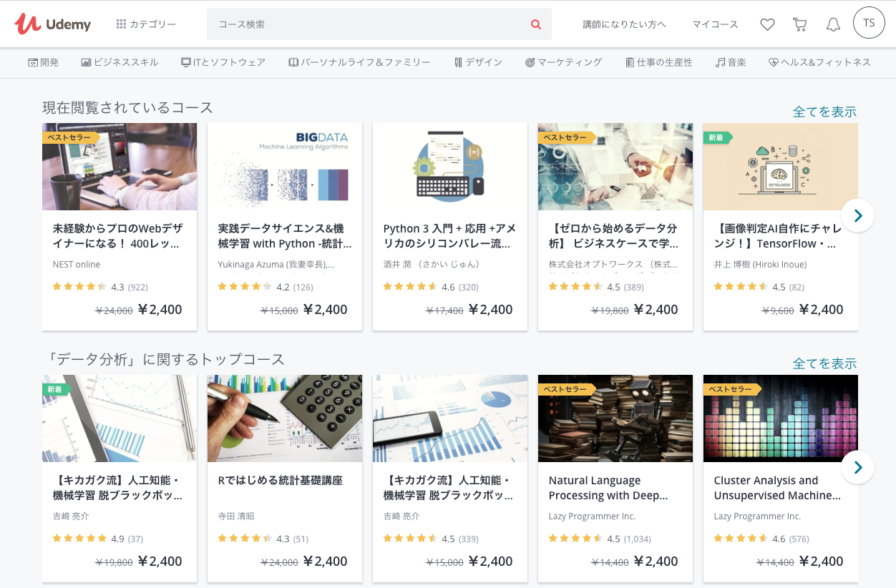
Task: Show next courses in 現在閲覧されているコース carousel
Action: pos(858,215)
